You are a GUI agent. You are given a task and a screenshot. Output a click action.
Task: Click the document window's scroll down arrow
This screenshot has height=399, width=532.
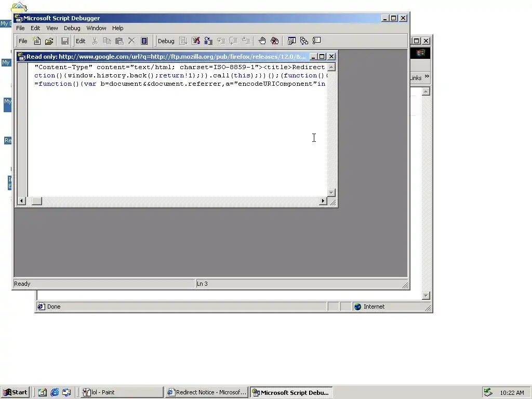pyautogui.click(x=331, y=193)
